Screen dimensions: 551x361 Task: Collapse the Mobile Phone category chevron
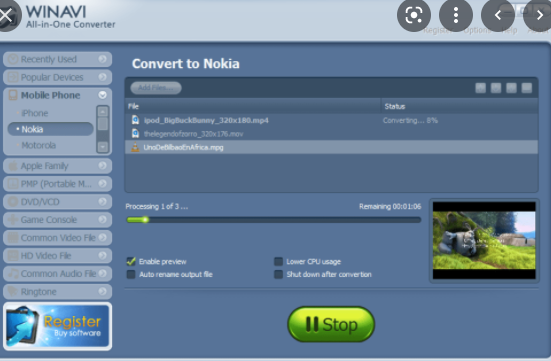(103, 95)
